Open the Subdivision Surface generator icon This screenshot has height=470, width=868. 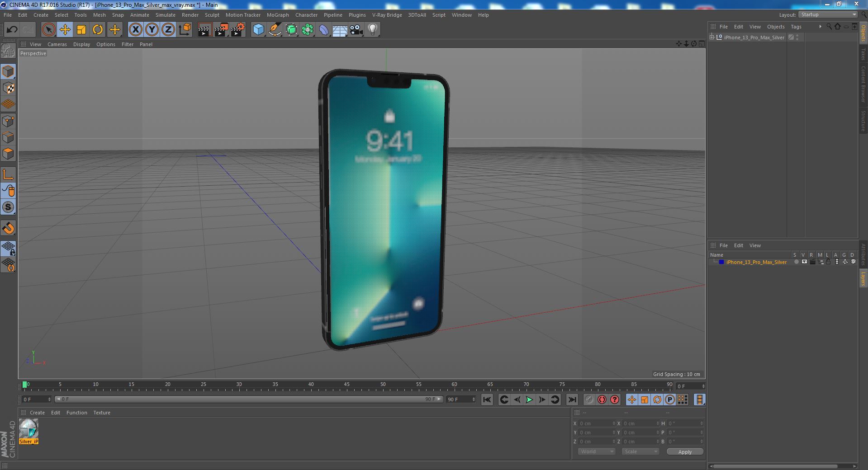click(x=291, y=30)
